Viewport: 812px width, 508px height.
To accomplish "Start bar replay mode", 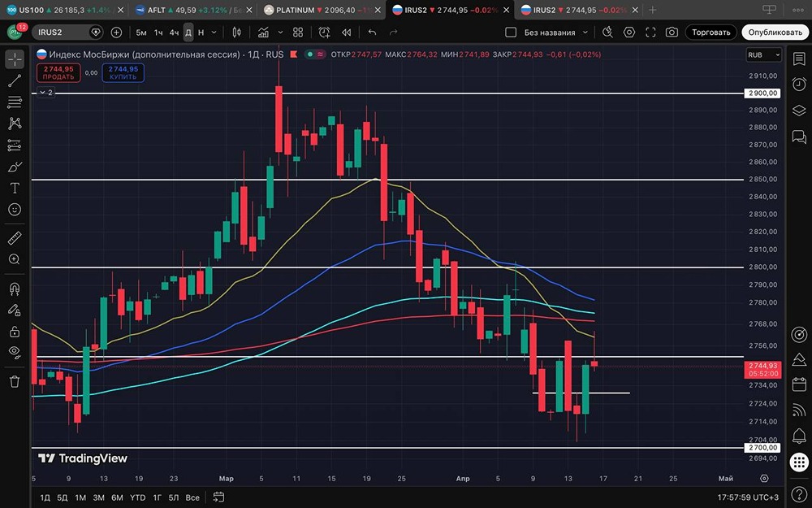I will click(347, 33).
